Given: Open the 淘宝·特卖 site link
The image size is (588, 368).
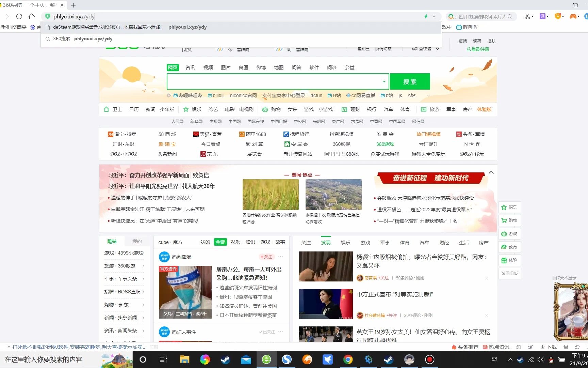Looking at the screenshot, I should click(x=122, y=134).
